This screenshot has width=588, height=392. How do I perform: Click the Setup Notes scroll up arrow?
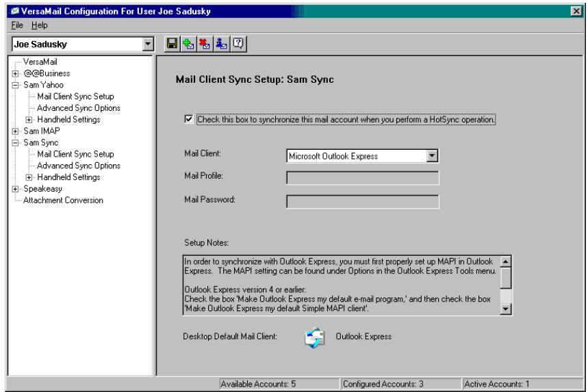click(x=506, y=261)
